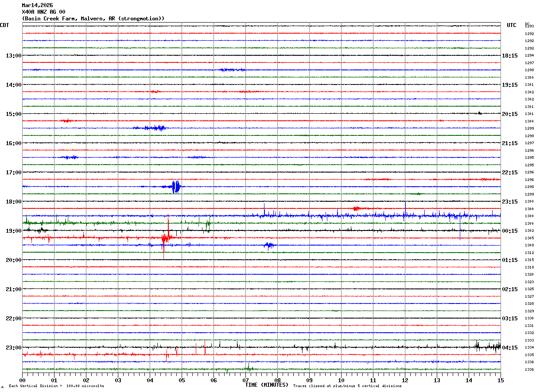Click DC value 1305
This screenshot has height=392, width=536.
point(529,238)
